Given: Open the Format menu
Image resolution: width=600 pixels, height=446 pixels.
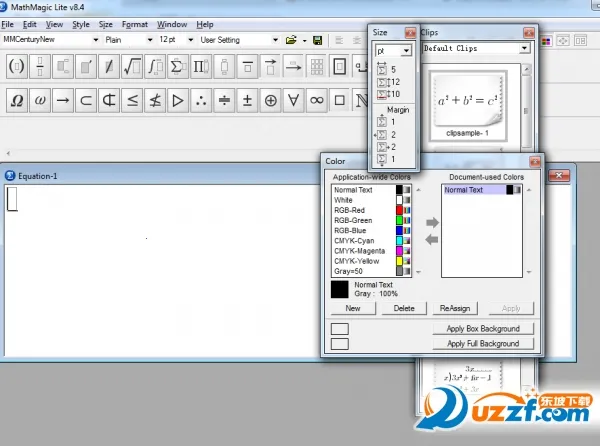Looking at the screenshot, I should click(135, 24).
